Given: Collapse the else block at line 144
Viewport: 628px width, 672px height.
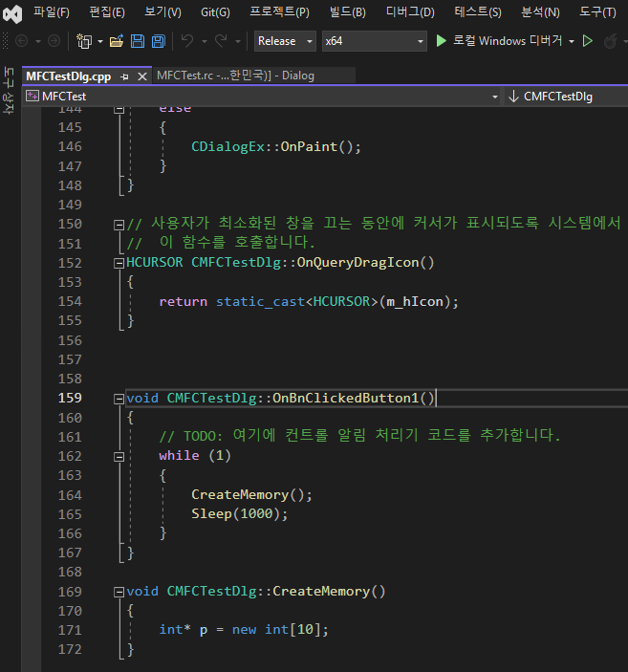Looking at the screenshot, I should pos(119,110).
